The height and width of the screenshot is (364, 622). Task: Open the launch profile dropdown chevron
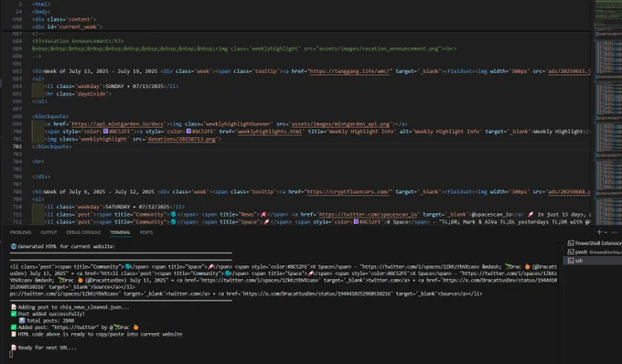click(606, 232)
